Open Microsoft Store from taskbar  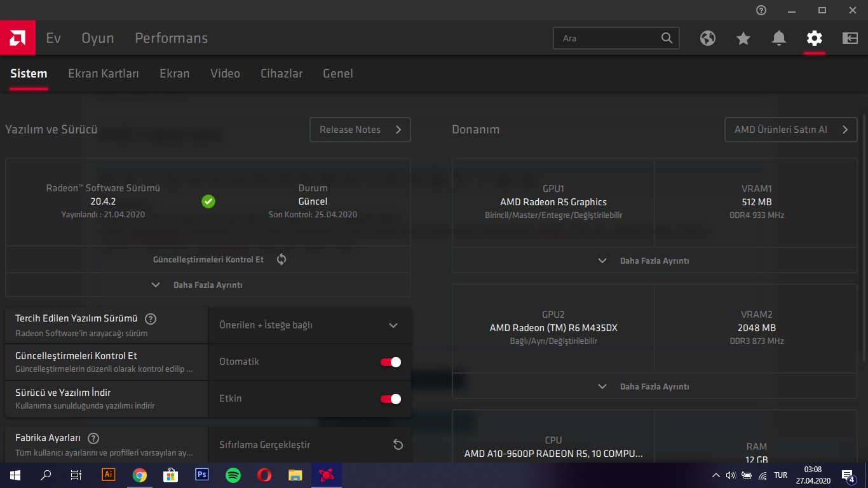pos(171,475)
